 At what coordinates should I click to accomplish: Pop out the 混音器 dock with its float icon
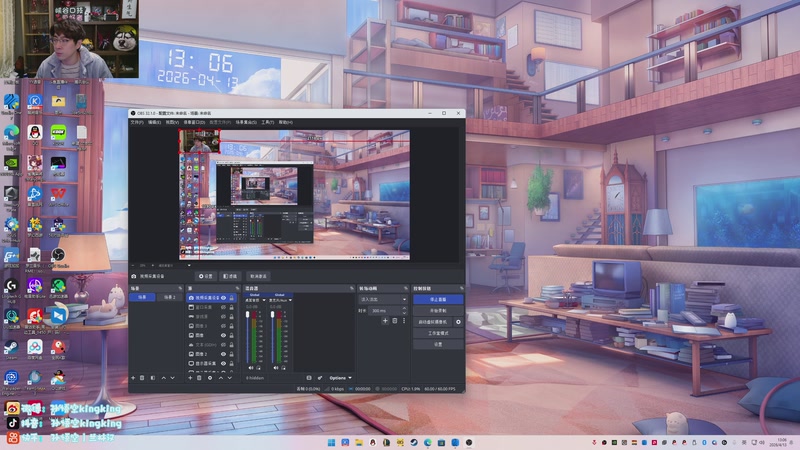tap(352, 288)
